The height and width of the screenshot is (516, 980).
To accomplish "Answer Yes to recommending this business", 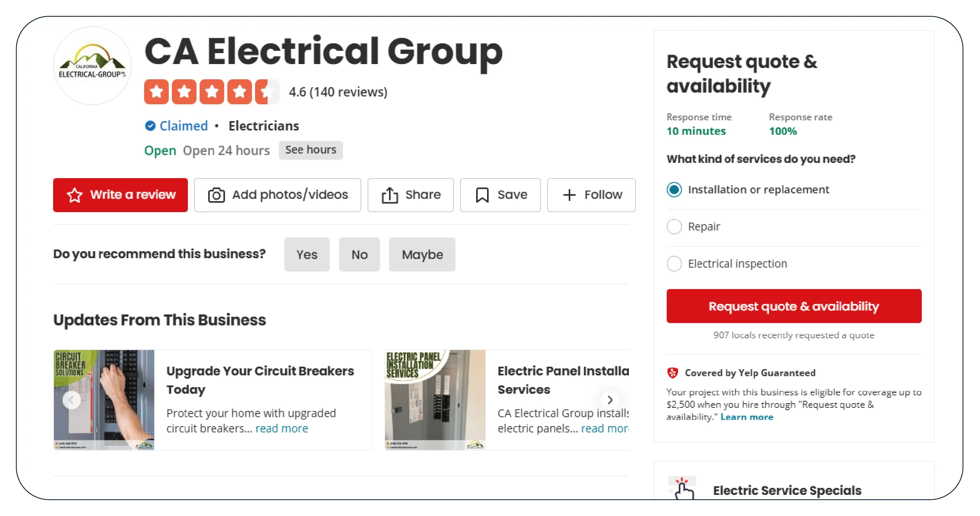I will pos(307,255).
